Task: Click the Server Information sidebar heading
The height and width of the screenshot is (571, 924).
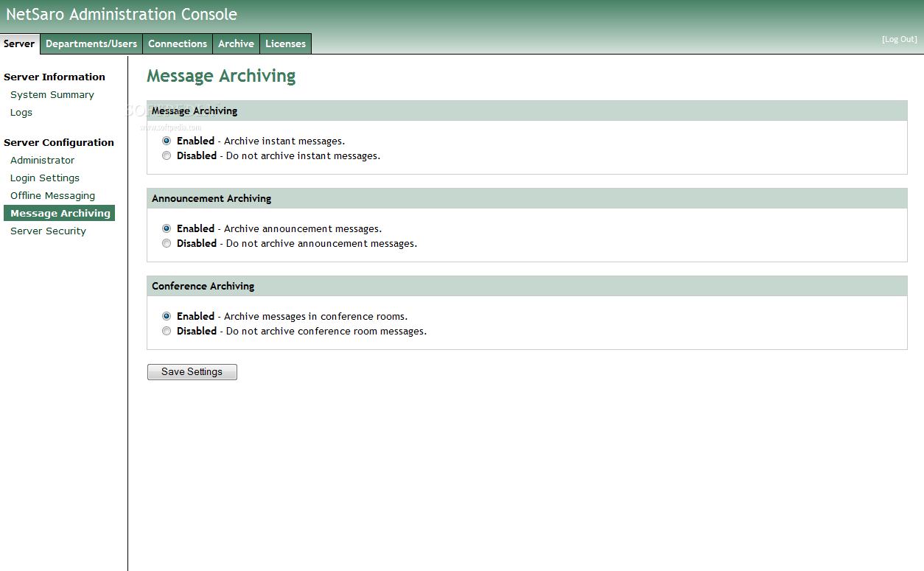Action: point(55,77)
